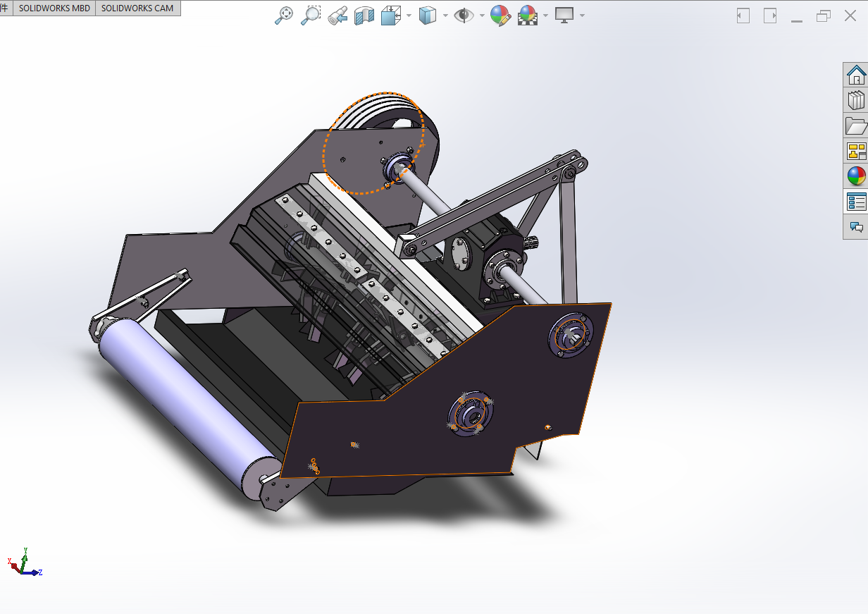Select the Zoom to Area tool
The height and width of the screenshot is (614, 868).
click(x=311, y=16)
